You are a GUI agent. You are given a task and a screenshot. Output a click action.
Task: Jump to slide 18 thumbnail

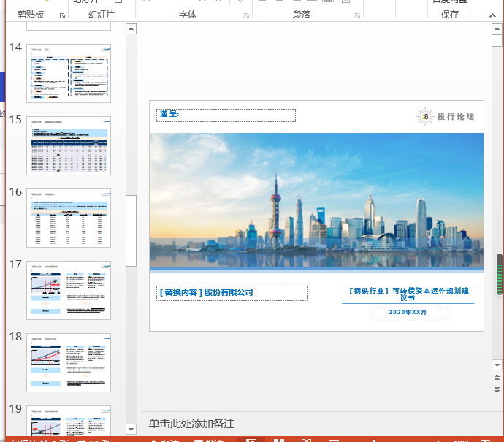click(x=69, y=362)
